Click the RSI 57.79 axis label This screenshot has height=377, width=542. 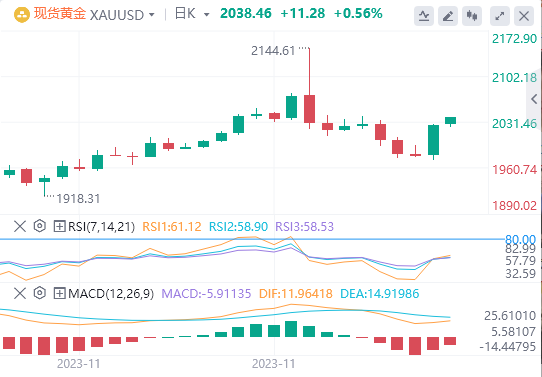point(520,261)
